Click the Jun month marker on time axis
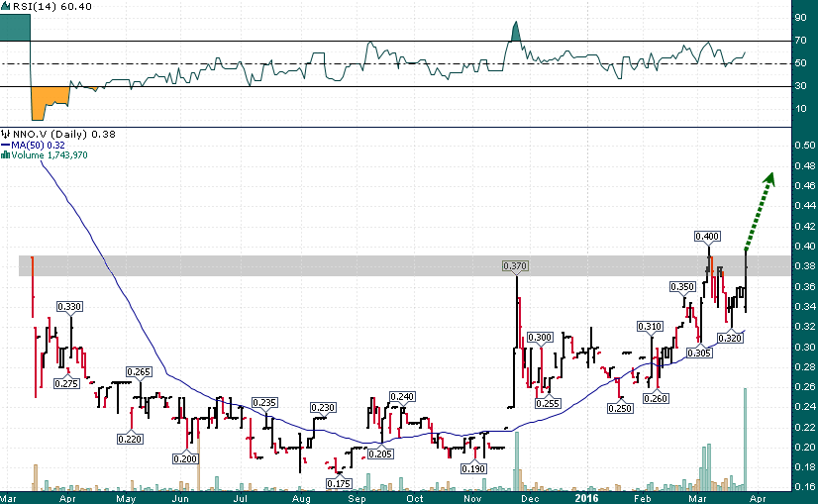818x504 pixels. tap(180, 498)
